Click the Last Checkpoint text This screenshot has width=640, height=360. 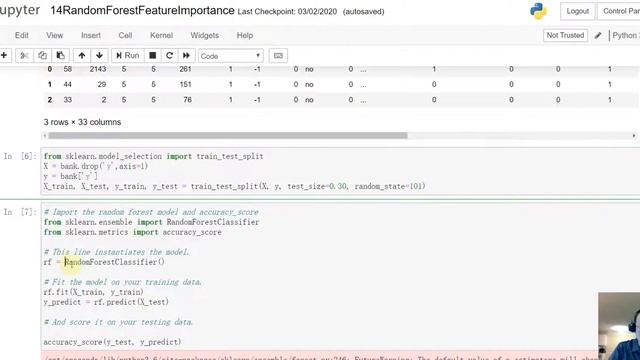[x=287, y=12]
